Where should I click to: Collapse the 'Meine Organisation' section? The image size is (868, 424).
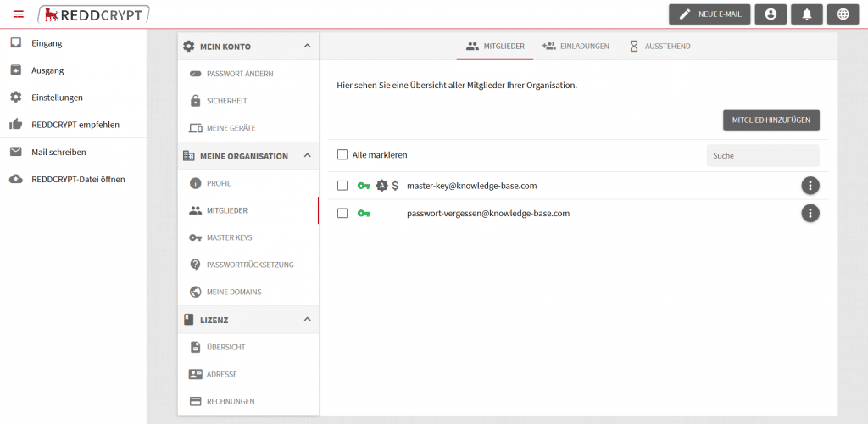(x=307, y=155)
